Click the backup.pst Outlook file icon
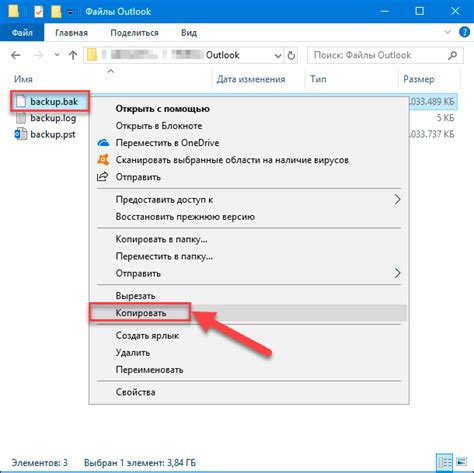Screen dimensions: 474x473 coord(21,134)
